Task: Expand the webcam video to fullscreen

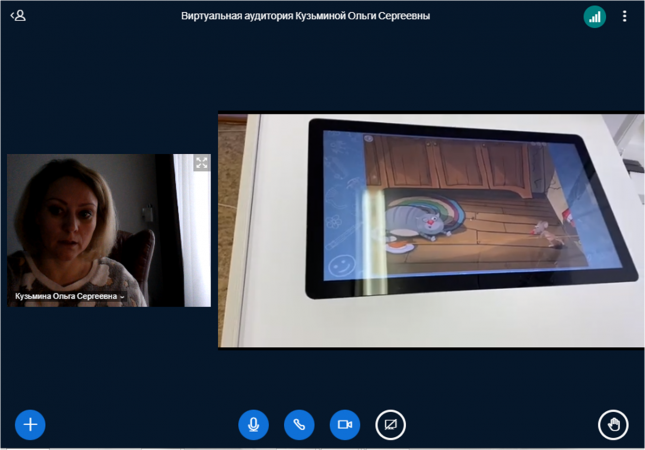Action: point(202,163)
